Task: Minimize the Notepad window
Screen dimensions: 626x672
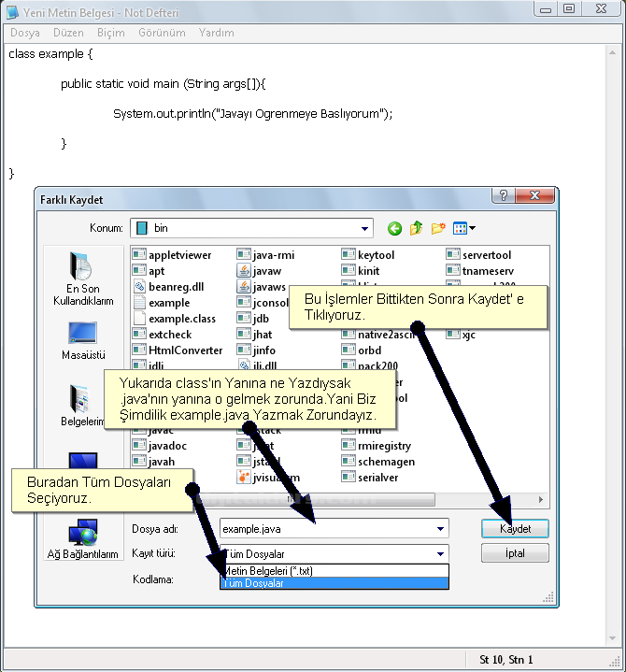Action: 546,9
